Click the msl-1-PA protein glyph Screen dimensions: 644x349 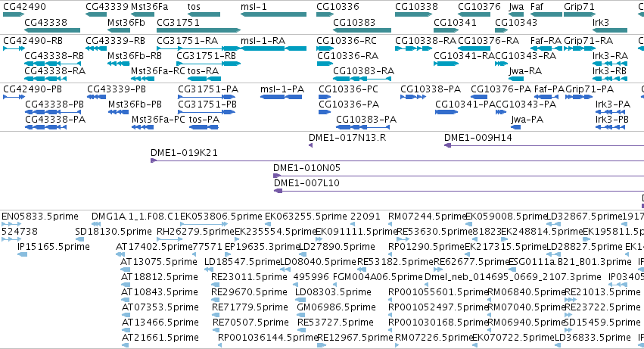coord(282,97)
